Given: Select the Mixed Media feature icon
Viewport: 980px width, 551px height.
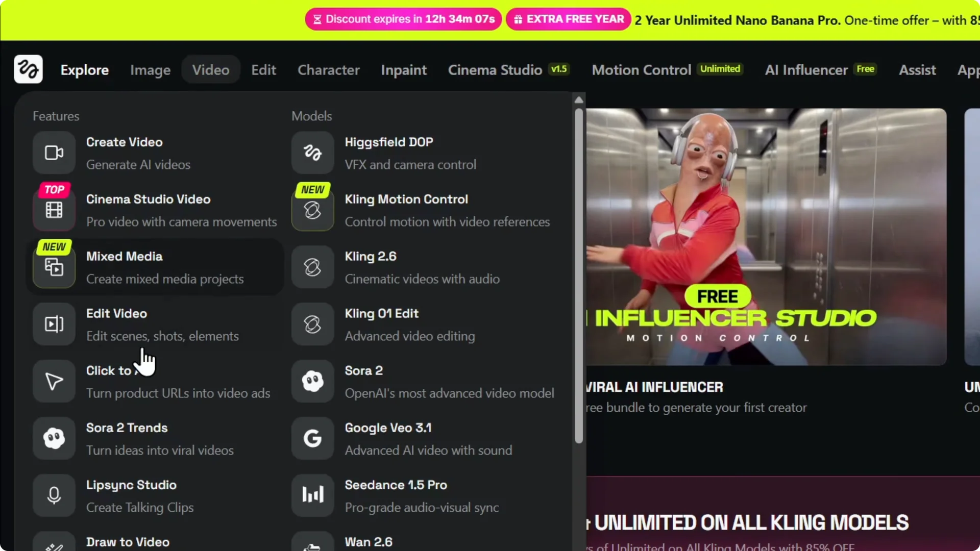Looking at the screenshot, I should (54, 267).
